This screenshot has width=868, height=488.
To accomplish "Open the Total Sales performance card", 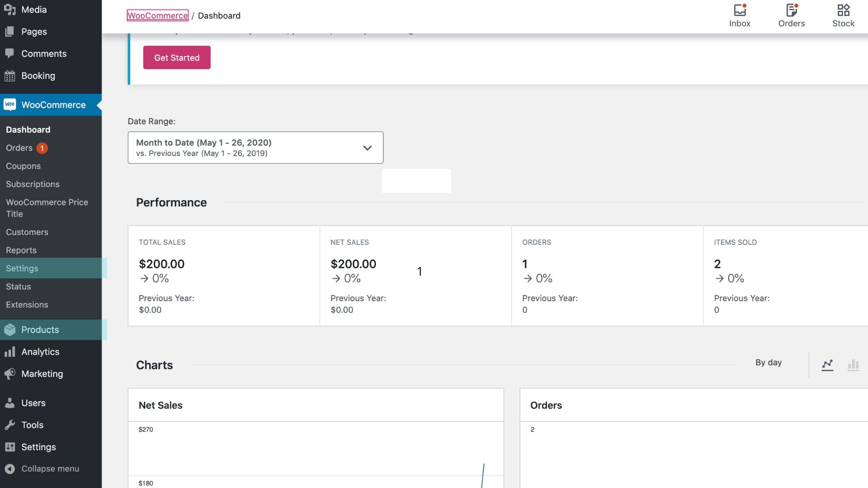I will [224, 276].
